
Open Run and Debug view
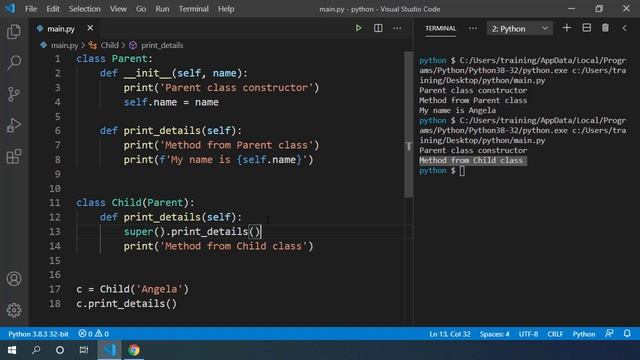tap(14, 125)
